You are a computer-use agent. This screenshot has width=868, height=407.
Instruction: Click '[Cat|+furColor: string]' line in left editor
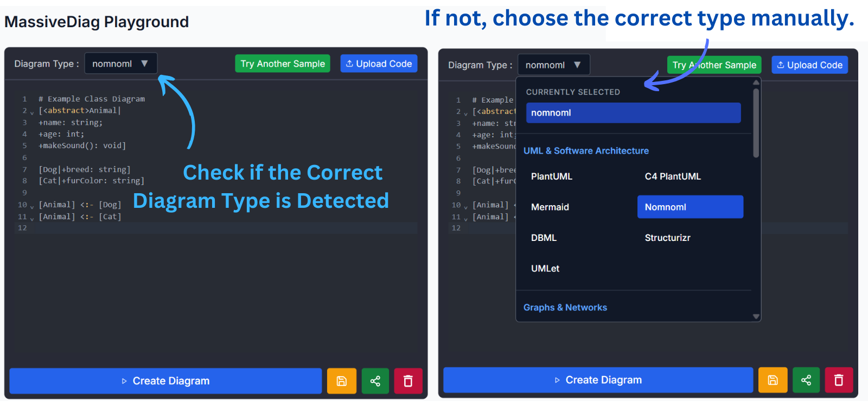tap(91, 181)
